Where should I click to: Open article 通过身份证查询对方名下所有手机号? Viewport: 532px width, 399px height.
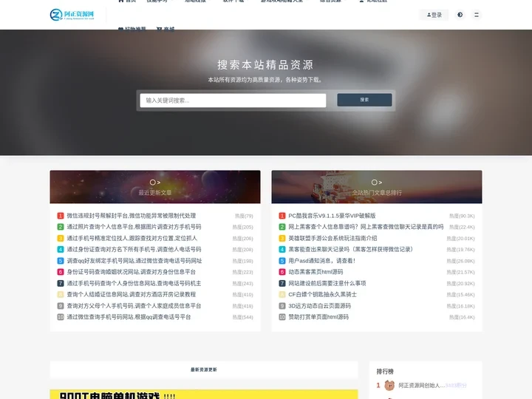point(134,250)
